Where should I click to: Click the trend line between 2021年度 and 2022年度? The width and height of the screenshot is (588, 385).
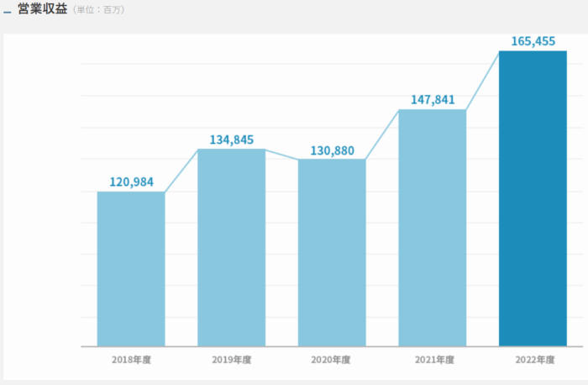point(483,80)
